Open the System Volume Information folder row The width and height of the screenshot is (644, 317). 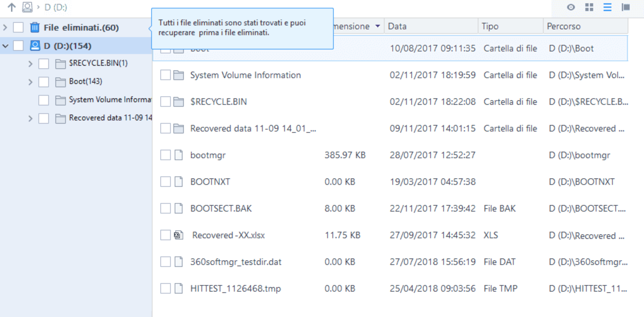click(245, 75)
